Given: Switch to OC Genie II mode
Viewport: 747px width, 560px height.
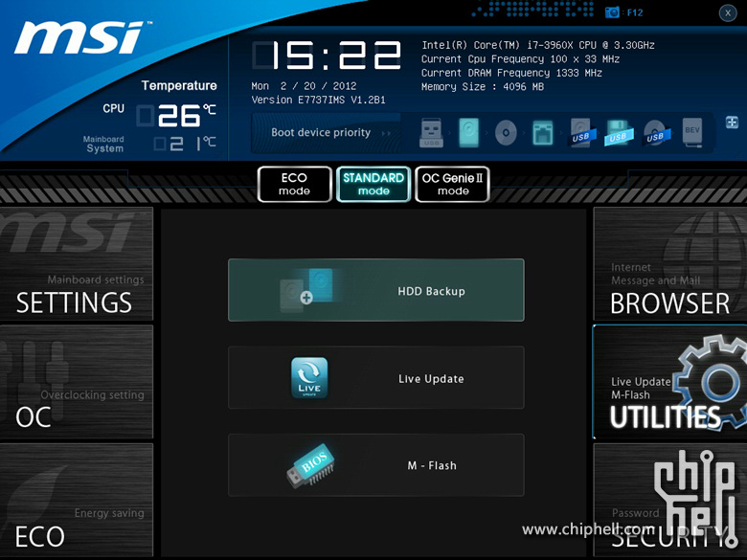Looking at the screenshot, I should (453, 185).
